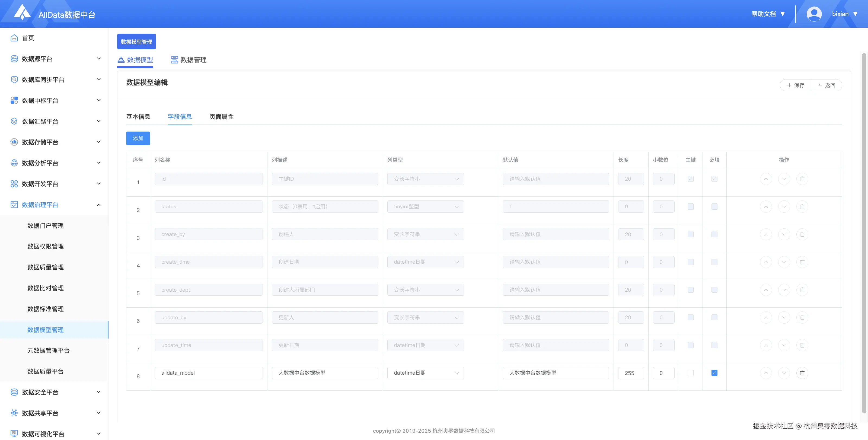Viewport: 868px width, 440px height.
Task: Switch to the 数据管理 tab
Action: click(x=189, y=60)
